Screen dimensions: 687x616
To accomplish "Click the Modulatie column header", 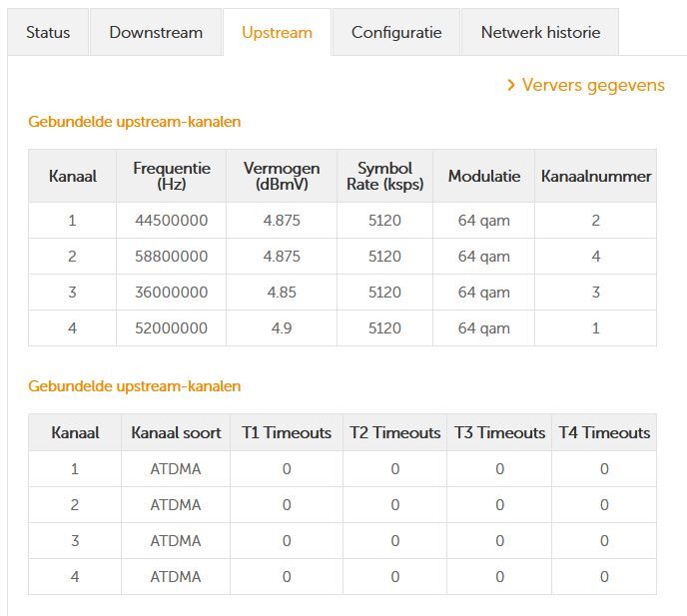I will click(x=484, y=176).
